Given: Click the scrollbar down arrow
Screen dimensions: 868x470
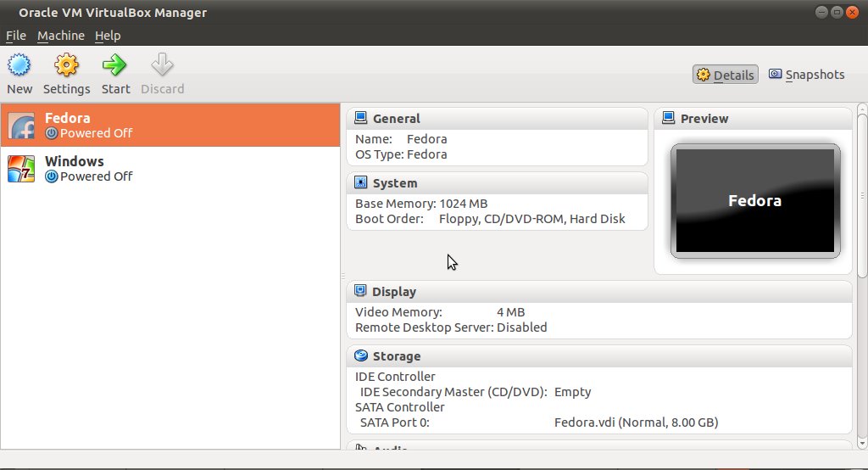Looking at the screenshot, I should (x=862, y=444).
